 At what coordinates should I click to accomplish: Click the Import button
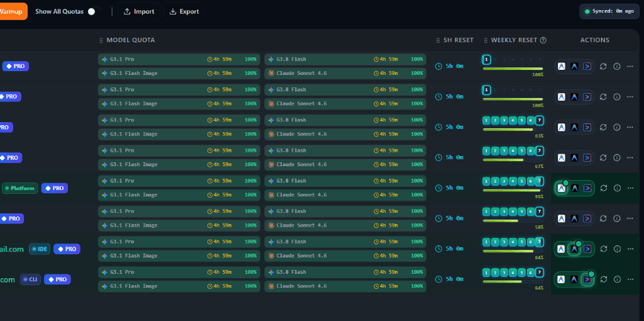[139, 11]
